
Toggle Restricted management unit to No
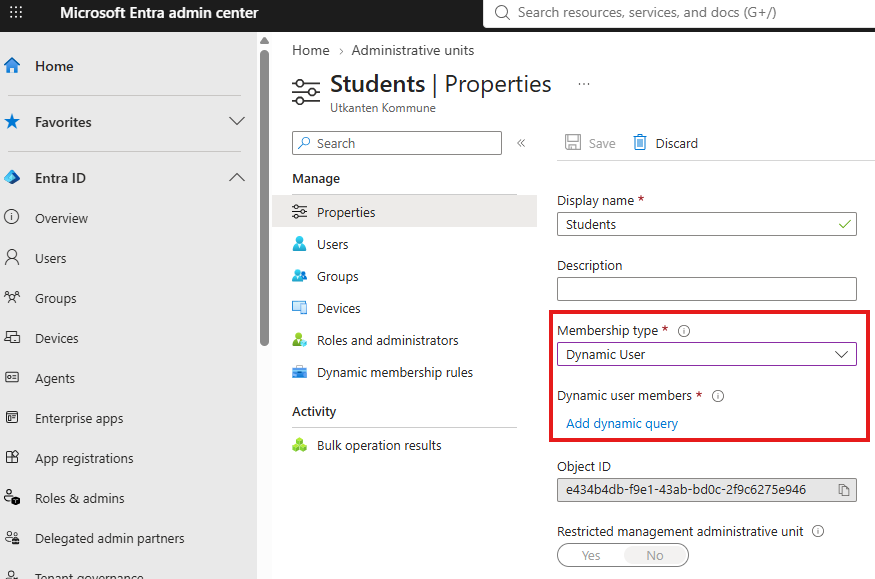[x=655, y=556]
